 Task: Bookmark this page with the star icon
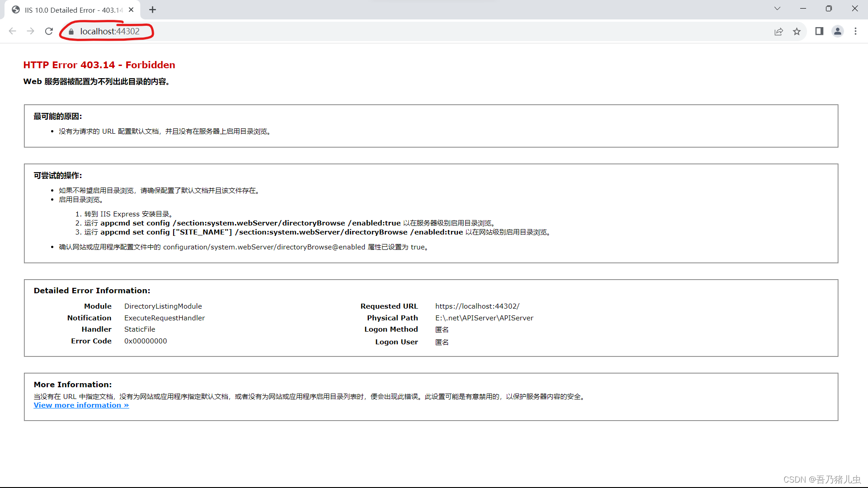coord(797,32)
